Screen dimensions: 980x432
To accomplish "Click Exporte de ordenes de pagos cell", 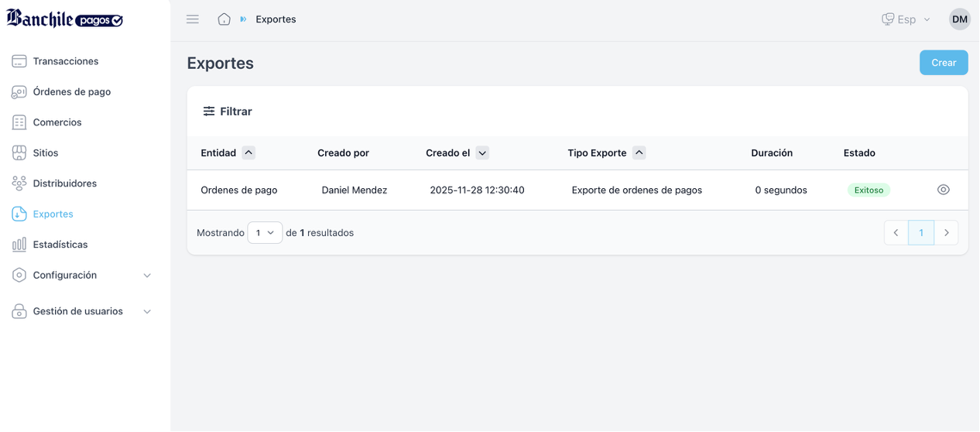I will (x=637, y=190).
